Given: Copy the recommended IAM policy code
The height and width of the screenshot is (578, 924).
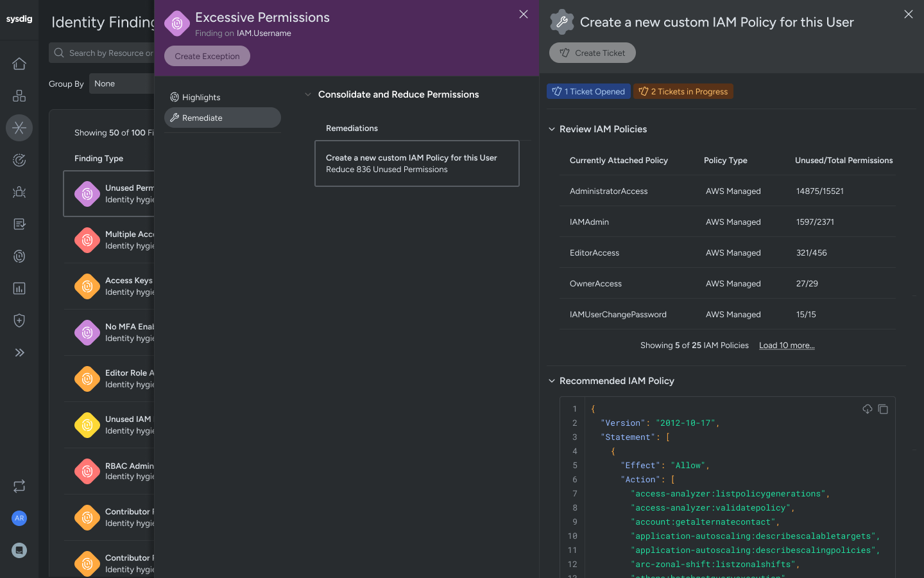Looking at the screenshot, I should [x=883, y=409].
